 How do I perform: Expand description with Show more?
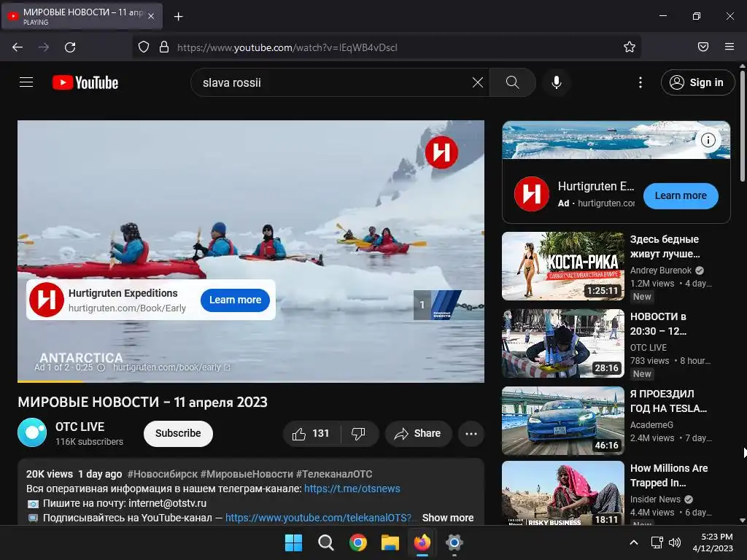(447, 518)
